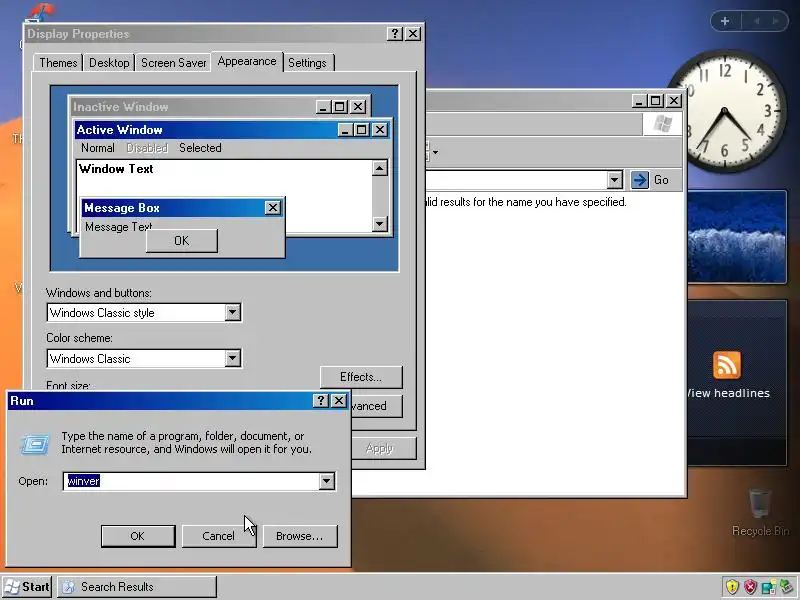
Task: Click the Effects... button
Action: point(361,377)
